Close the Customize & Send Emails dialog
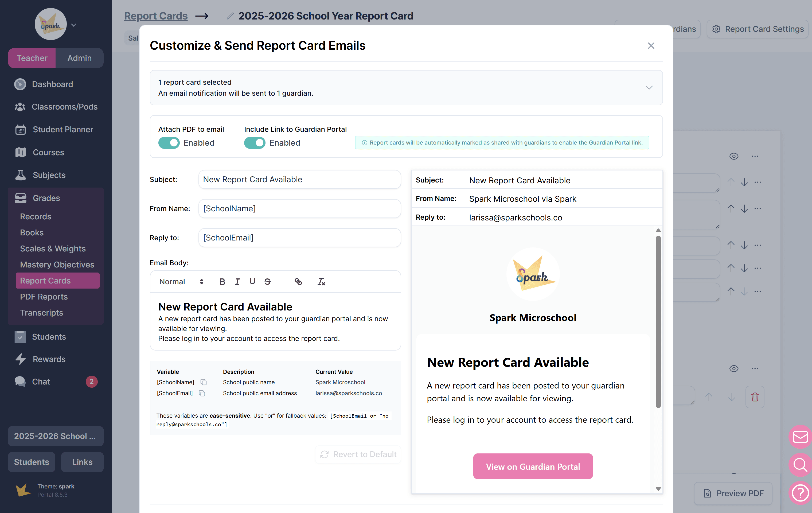The width and height of the screenshot is (812, 513). 651,45
